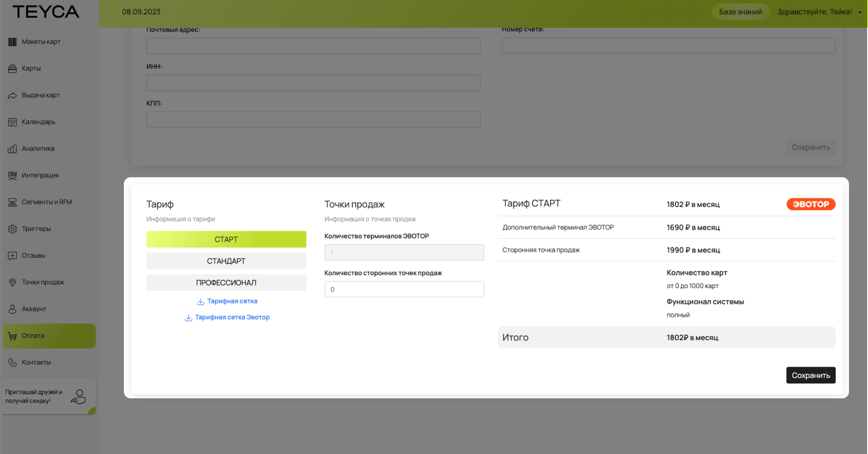
Task: Click the Дополнительный терминал ЭВОТОР row label
Action: [x=558, y=227]
